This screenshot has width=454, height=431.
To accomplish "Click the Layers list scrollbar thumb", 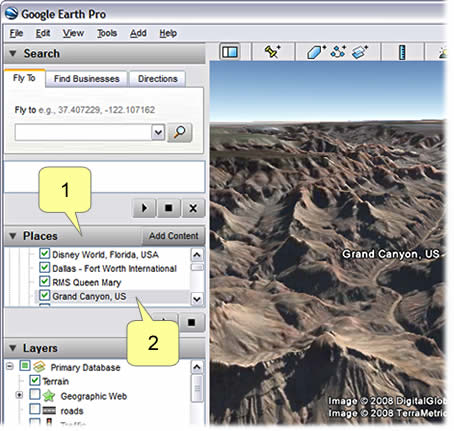I will tap(197, 388).
